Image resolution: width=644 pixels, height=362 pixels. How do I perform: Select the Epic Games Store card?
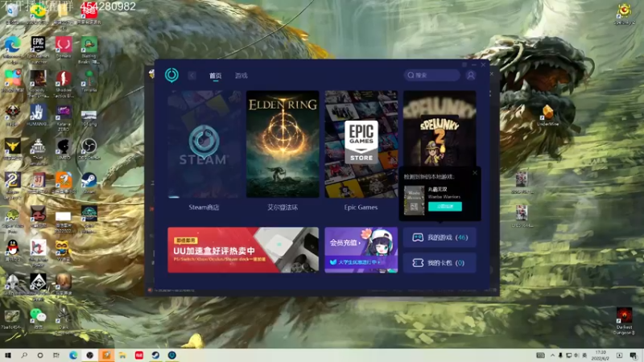tap(361, 144)
